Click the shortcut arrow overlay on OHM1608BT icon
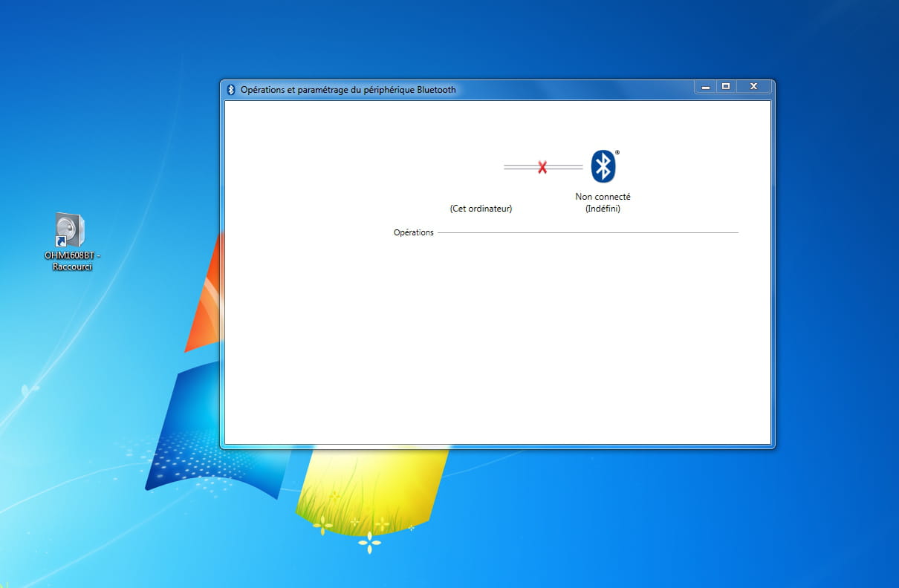This screenshot has width=899, height=588. click(x=60, y=242)
